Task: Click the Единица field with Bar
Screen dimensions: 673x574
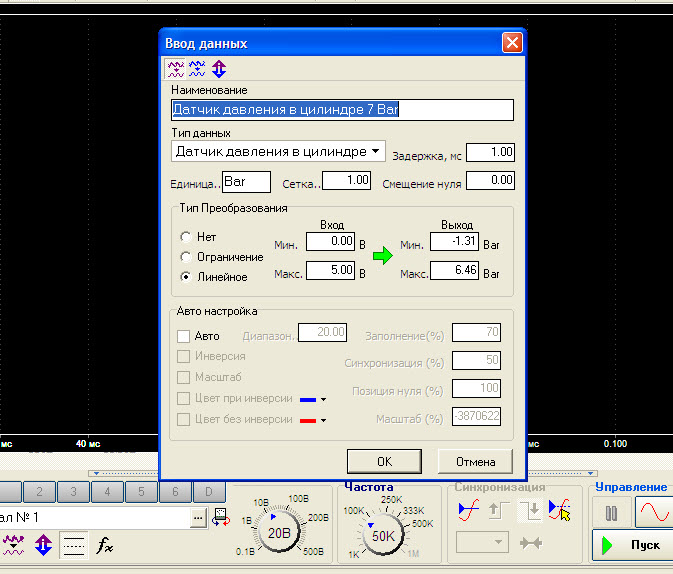Action: 246,182
